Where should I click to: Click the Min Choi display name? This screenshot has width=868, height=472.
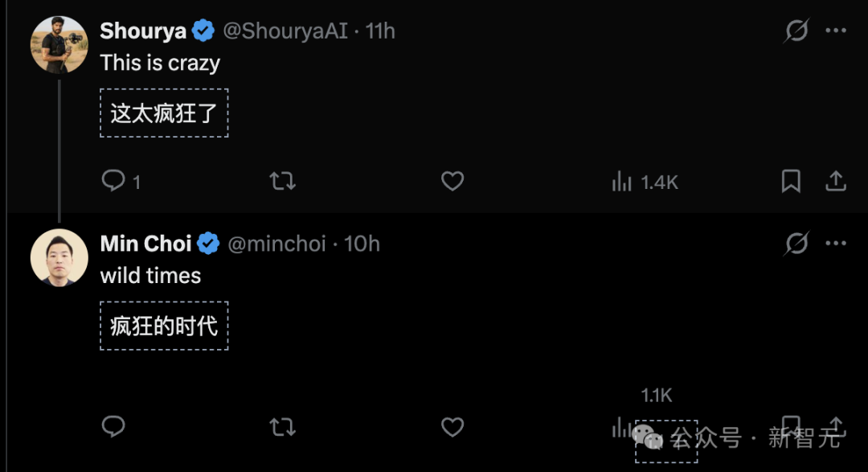[145, 244]
